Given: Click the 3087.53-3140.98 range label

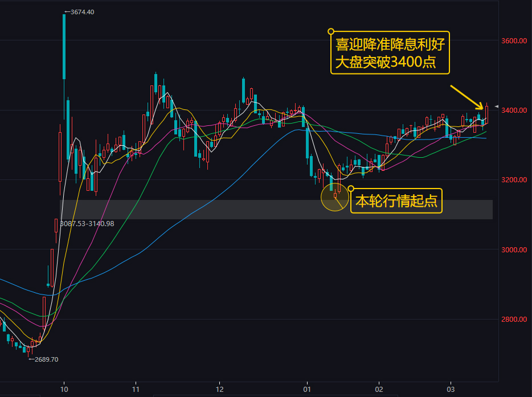Looking at the screenshot, I should point(87,224).
